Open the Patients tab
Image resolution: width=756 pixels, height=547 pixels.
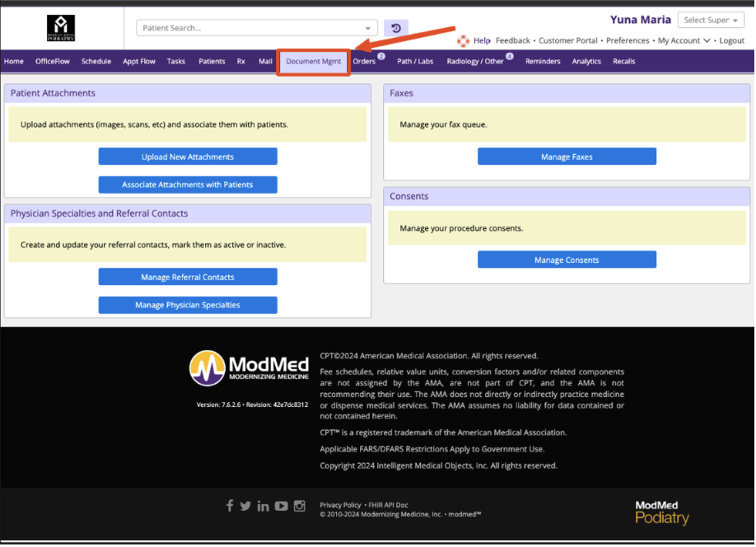(x=212, y=61)
